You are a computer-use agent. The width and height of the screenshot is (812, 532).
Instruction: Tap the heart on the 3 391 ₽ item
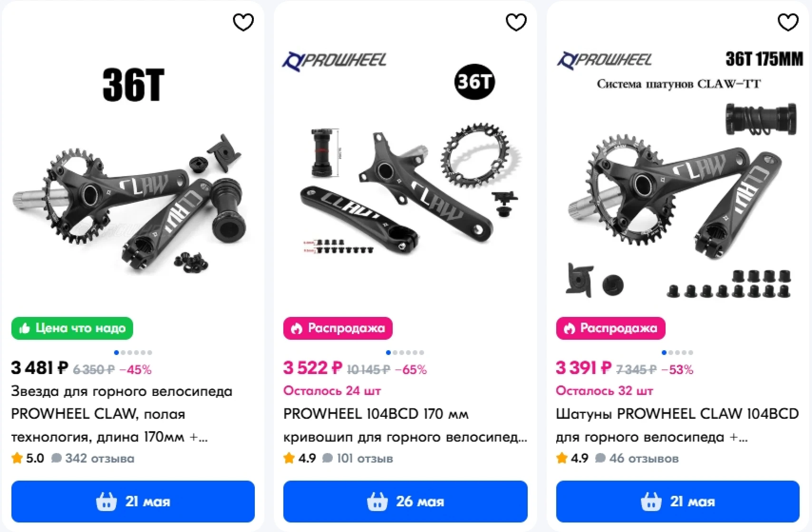click(788, 22)
